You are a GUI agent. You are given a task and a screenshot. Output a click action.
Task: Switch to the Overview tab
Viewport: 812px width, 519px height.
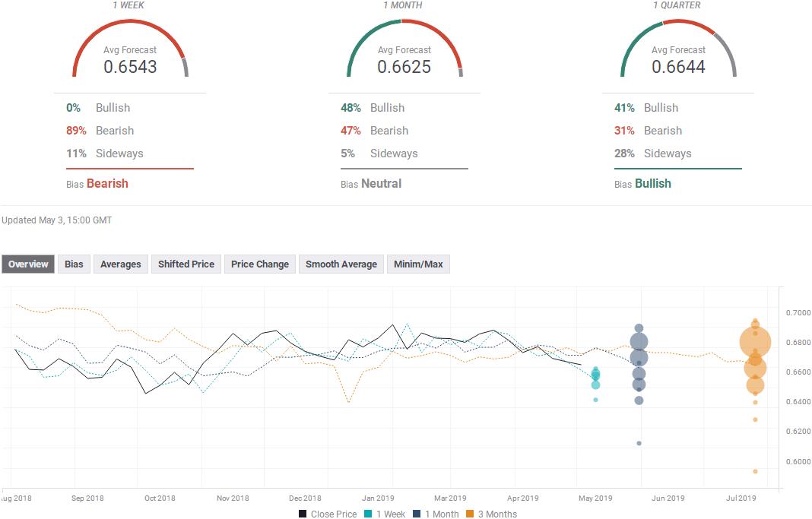click(28, 264)
